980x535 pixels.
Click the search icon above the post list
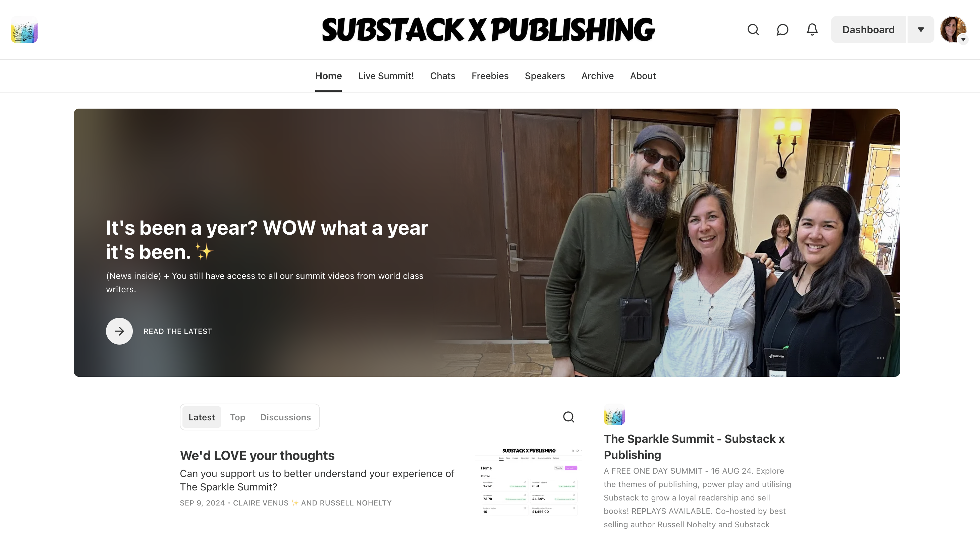[x=568, y=417]
